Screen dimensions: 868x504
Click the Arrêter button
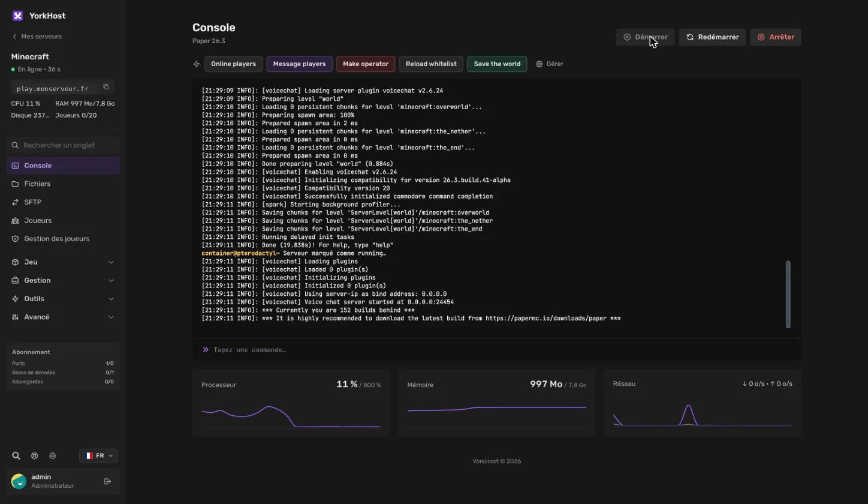click(x=776, y=37)
